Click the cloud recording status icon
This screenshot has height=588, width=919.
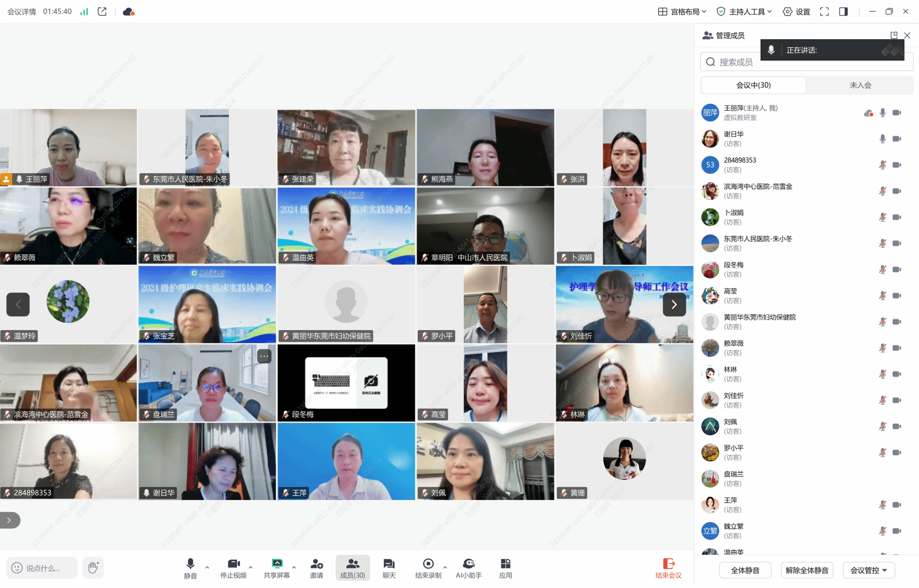[128, 12]
